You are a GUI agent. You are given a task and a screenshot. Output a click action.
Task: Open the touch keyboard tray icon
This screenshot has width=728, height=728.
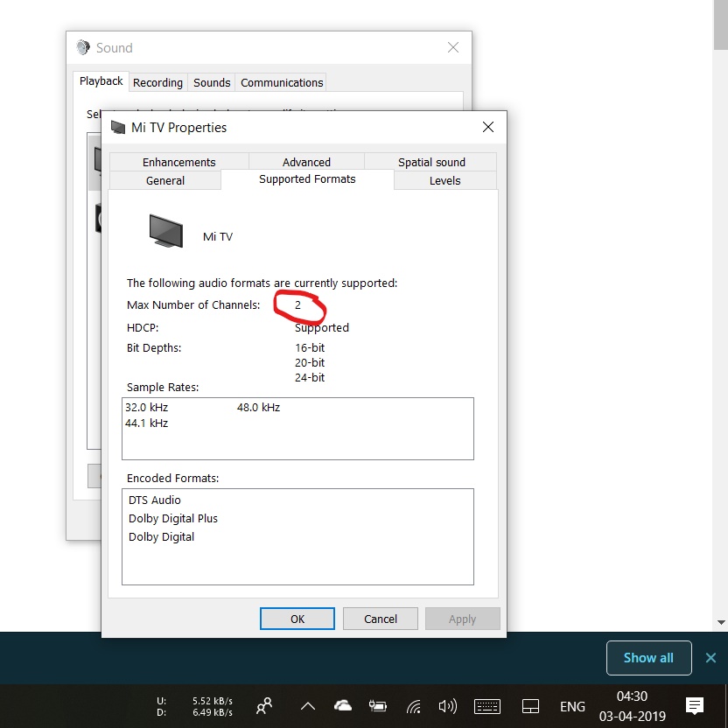[x=487, y=706]
